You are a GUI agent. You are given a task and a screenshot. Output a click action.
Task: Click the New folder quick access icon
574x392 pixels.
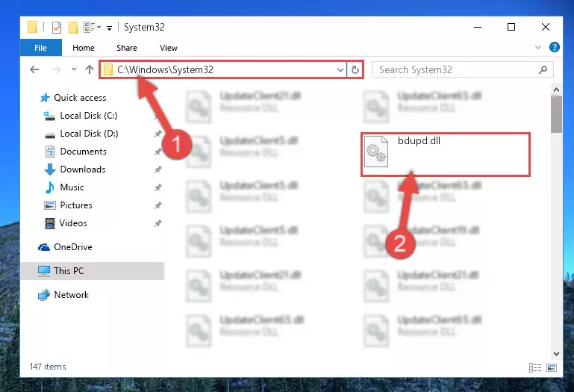click(73, 28)
